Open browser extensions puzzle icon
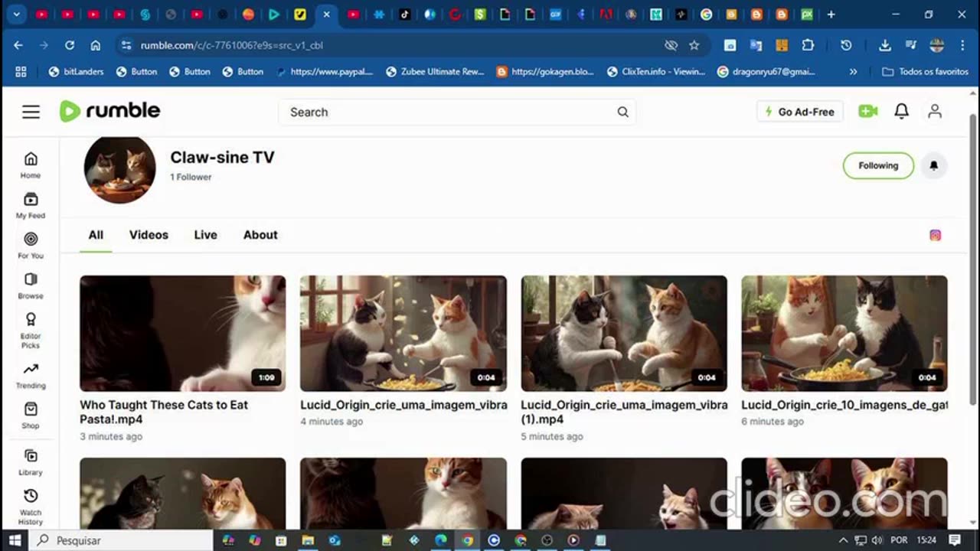The image size is (980, 551). click(808, 45)
